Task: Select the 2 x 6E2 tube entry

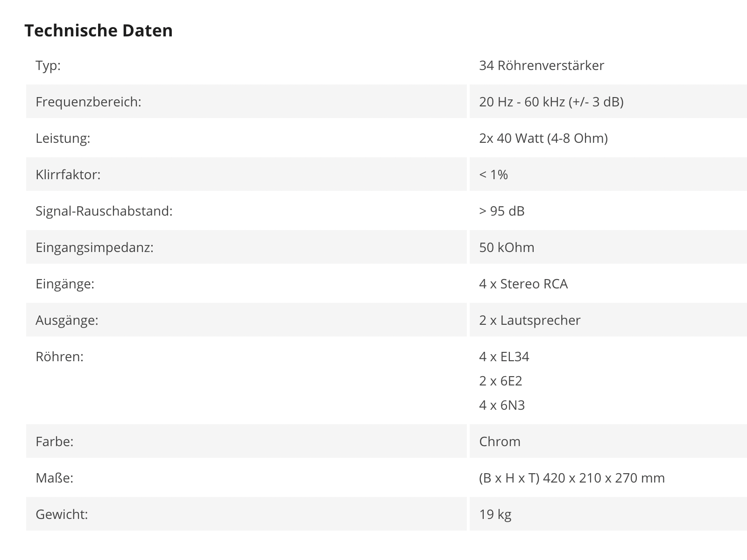Action: [500, 381]
